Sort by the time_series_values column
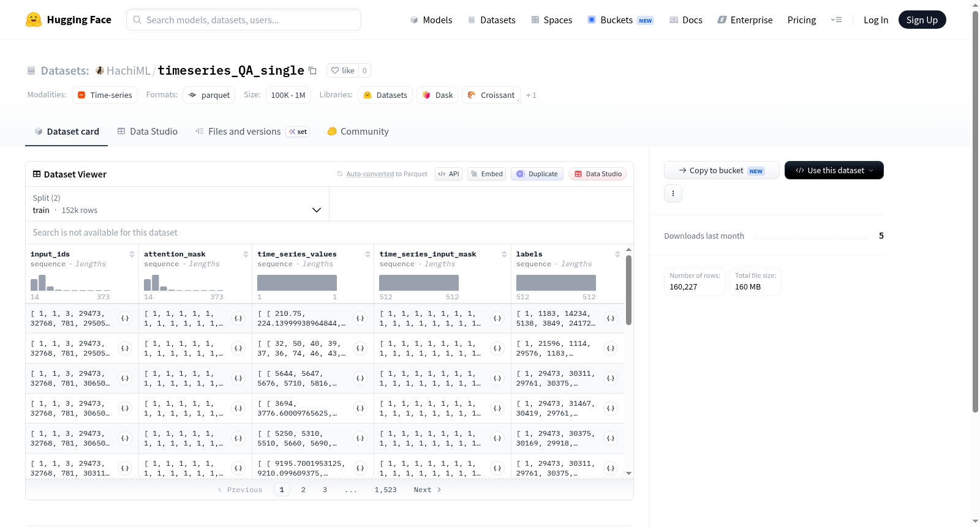980x527 pixels. point(367,254)
